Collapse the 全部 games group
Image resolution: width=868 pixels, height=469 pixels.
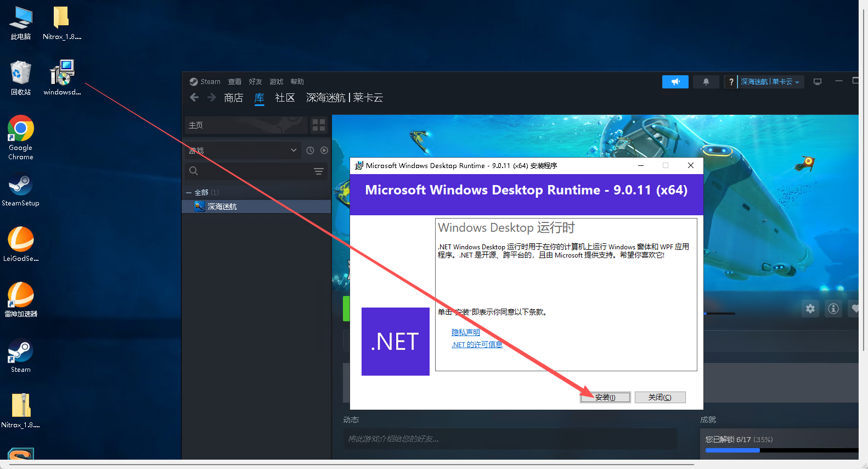coord(189,193)
